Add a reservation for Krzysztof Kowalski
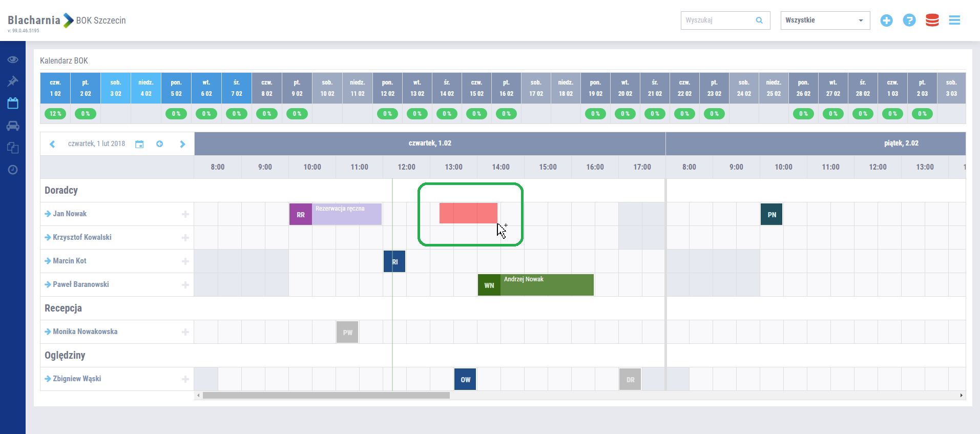This screenshot has height=434, width=980. click(x=185, y=238)
